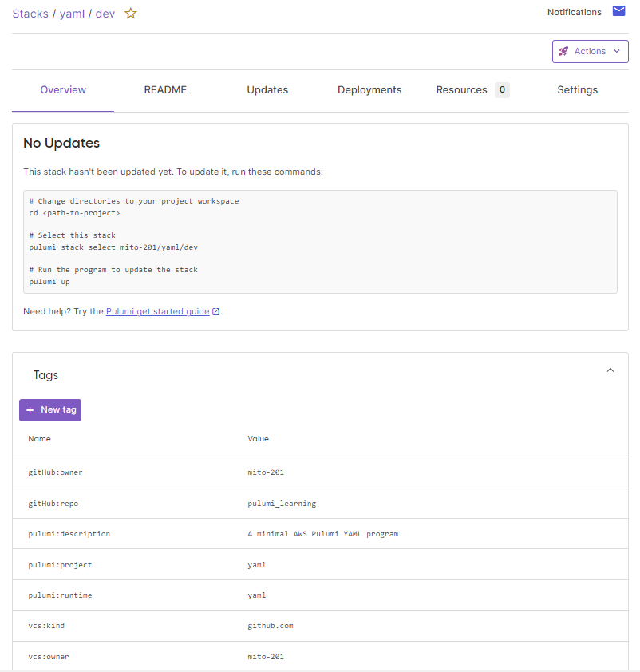Click the vcs:kind tag name
This screenshot has width=640, height=672.
[46, 626]
